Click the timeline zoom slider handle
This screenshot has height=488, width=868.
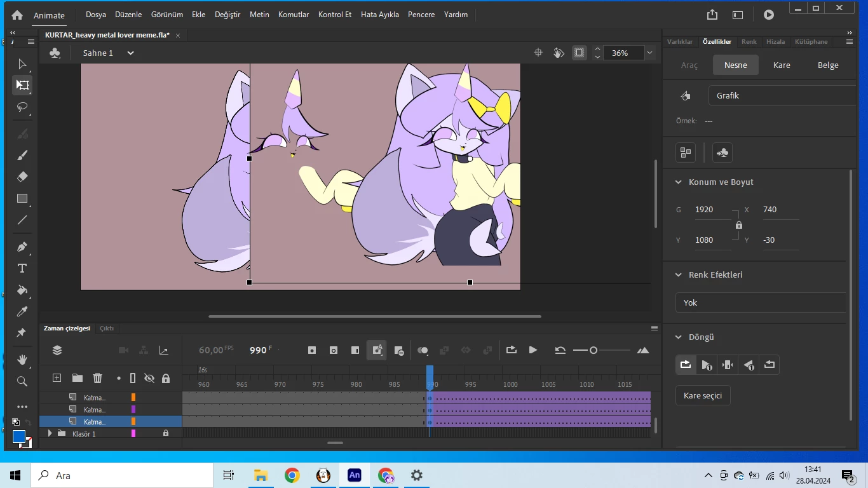coord(593,350)
